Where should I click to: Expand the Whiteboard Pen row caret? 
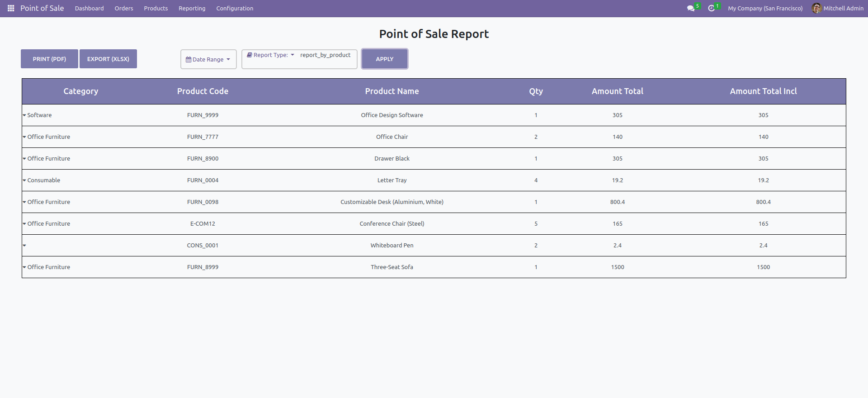pos(24,246)
